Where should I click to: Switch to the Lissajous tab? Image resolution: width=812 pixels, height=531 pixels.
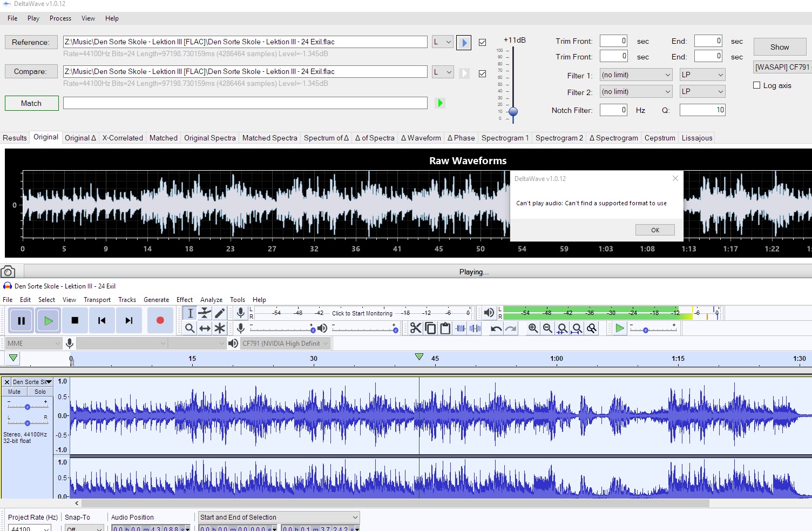coord(697,138)
